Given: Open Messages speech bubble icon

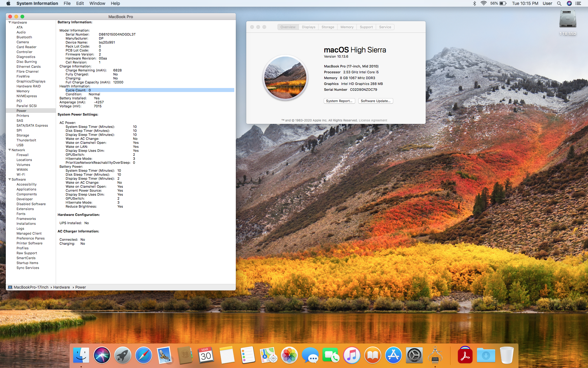Looking at the screenshot, I should click(x=310, y=355).
